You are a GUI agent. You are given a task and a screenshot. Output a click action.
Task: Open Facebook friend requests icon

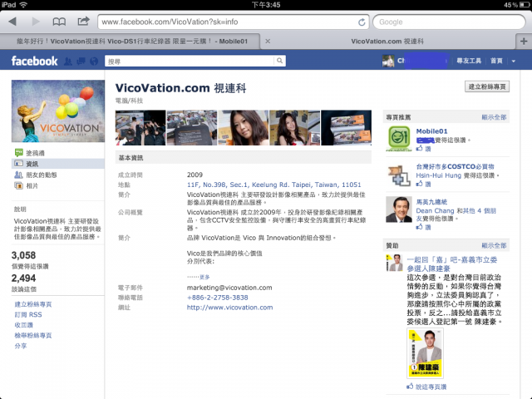coord(68,62)
